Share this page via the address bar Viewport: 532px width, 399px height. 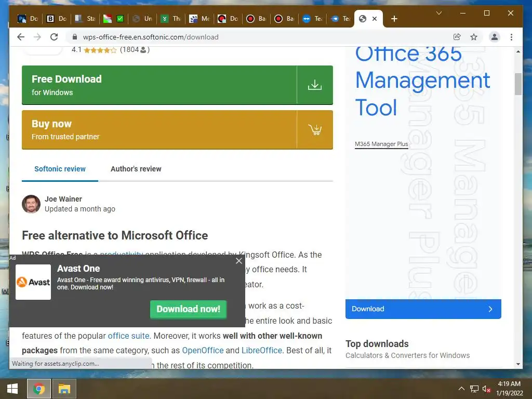pyautogui.click(x=457, y=37)
